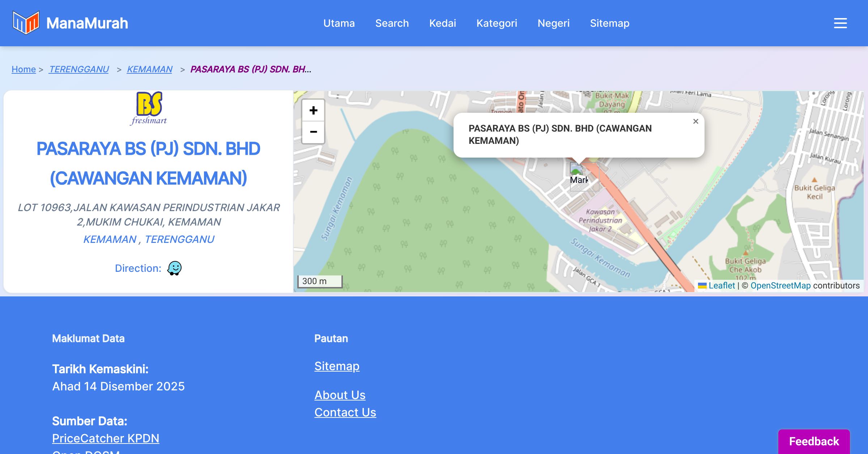This screenshot has width=868, height=454.
Task: Open the KEMAMAN breadcrumb link
Action: coord(149,69)
